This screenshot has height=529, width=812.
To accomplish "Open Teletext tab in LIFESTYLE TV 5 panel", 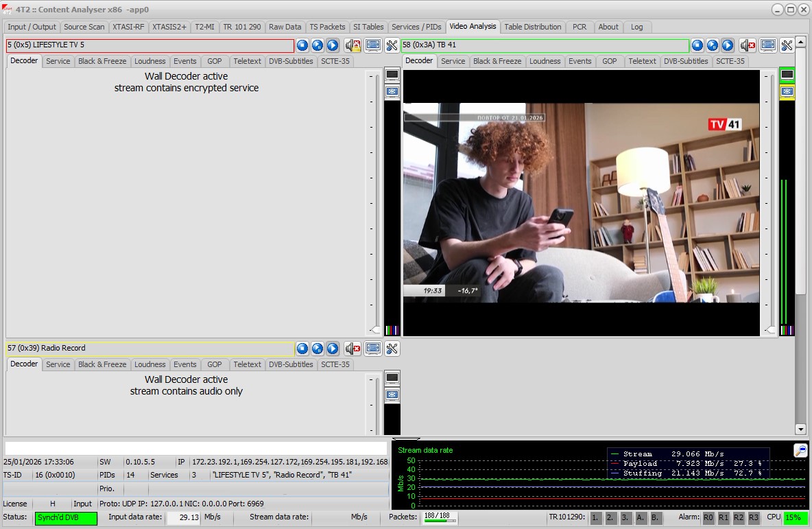I will click(x=247, y=61).
